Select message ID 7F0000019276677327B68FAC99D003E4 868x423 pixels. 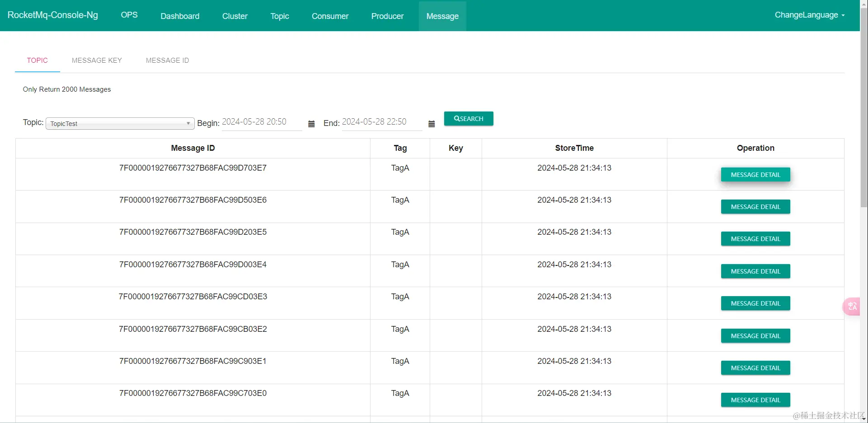[x=193, y=265]
